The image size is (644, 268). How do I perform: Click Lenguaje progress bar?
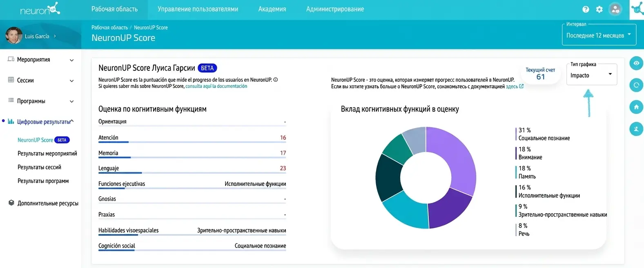192,173
